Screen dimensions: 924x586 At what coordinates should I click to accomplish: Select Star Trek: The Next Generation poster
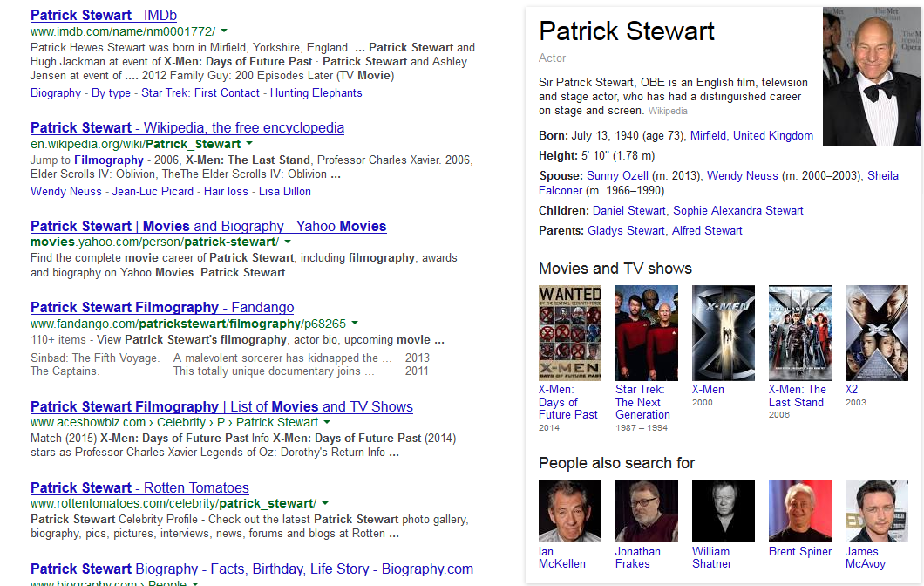pyautogui.click(x=647, y=333)
